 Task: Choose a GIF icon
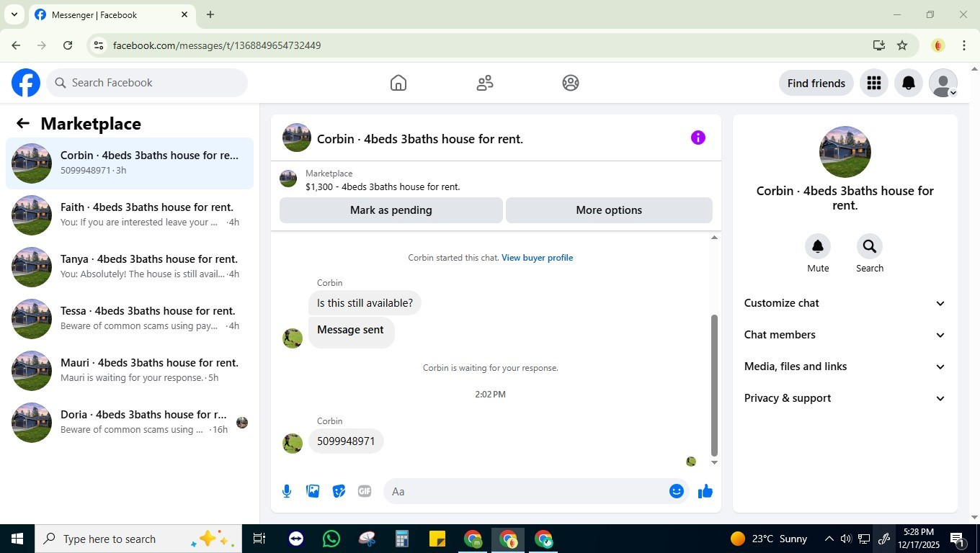(365, 491)
